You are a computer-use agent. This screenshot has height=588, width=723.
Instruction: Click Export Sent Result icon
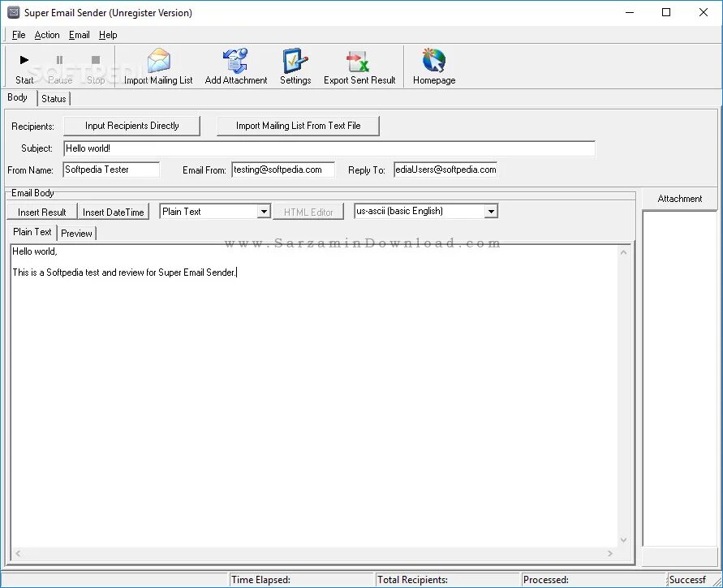pos(359,61)
